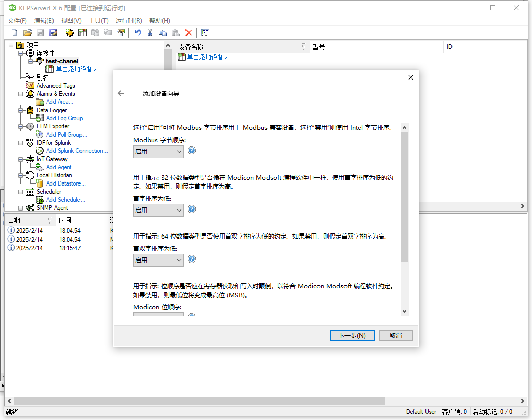This screenshot has width=532, height=420.
Task: Select the IoT Gateway icon
Action: tap(30, 159)
